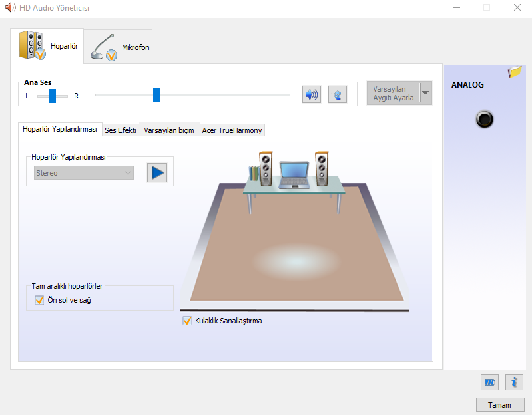This screenshot has height=415, width=532.
Task: Toggle the Kulaklık Sanallaştırma checkbox
Action: click(x=187, y=321)
